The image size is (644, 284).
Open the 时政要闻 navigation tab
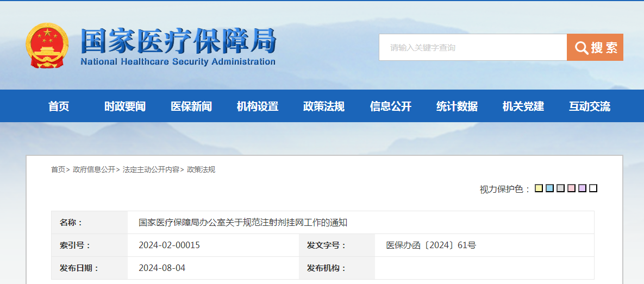pyautogui.click(x=125, y=107)
